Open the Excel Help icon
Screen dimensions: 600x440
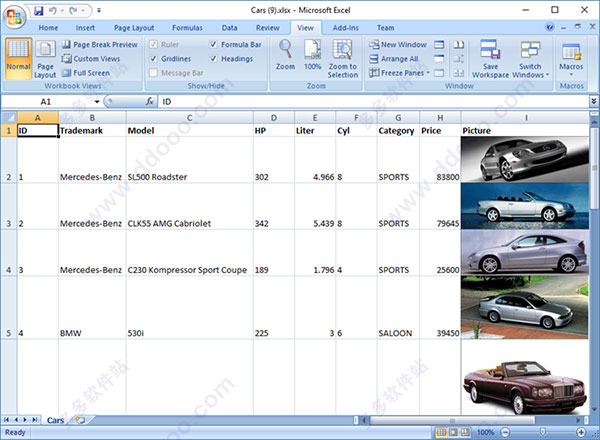pos(550,27)
